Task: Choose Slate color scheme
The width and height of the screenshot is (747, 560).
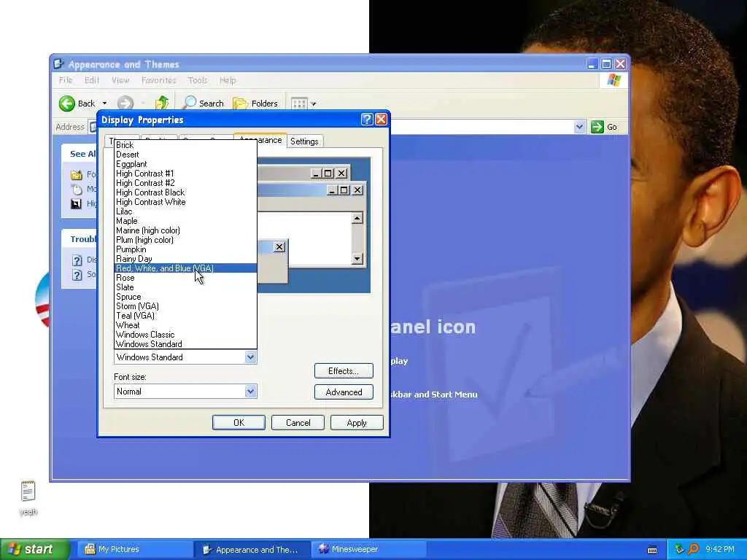Action: click(186, 287)
